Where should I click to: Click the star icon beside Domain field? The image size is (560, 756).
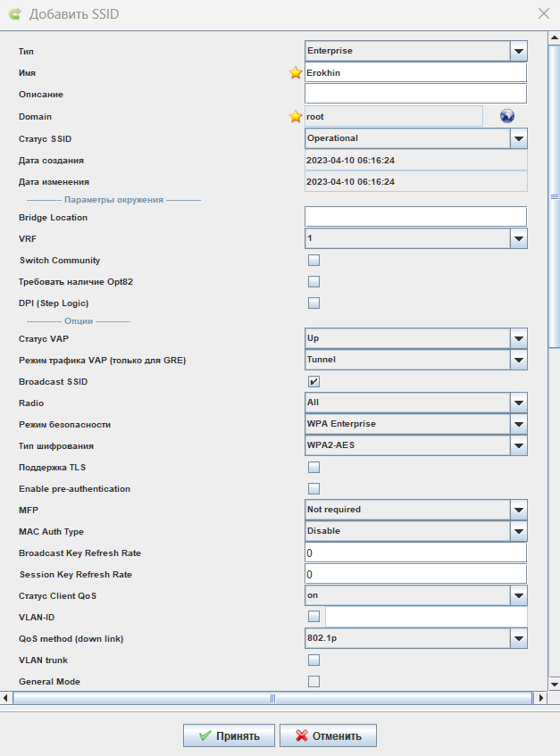point(296,116)
